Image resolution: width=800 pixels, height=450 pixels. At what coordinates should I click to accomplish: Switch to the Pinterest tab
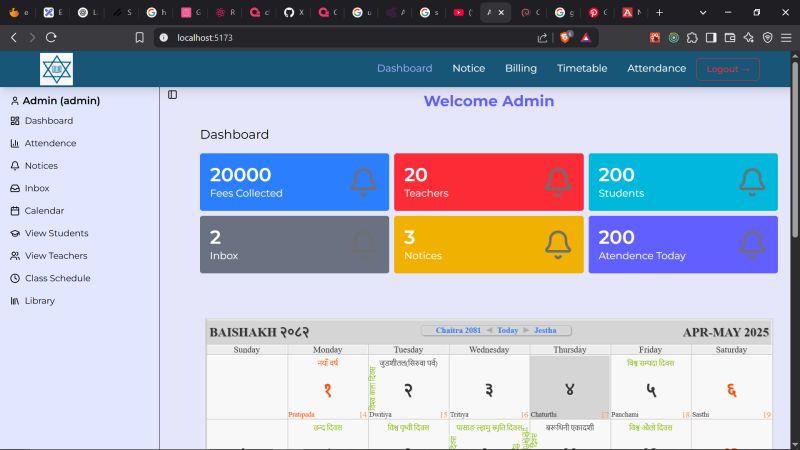(598, 13)
